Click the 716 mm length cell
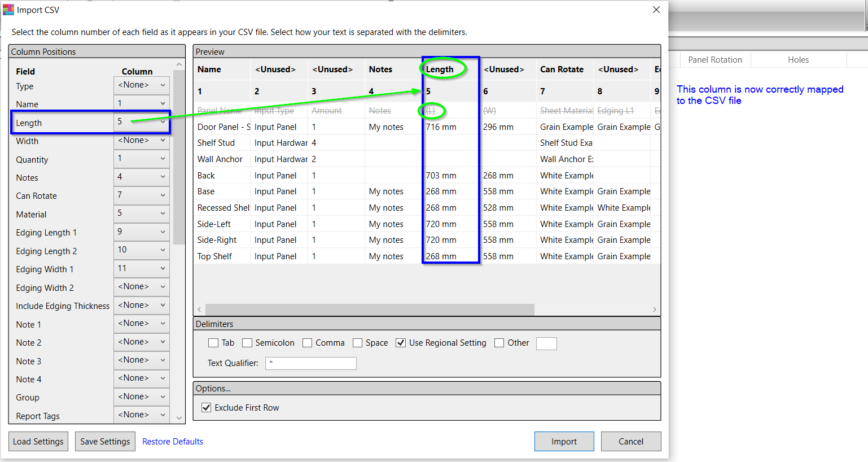868x462 pixels. (451, 127)
